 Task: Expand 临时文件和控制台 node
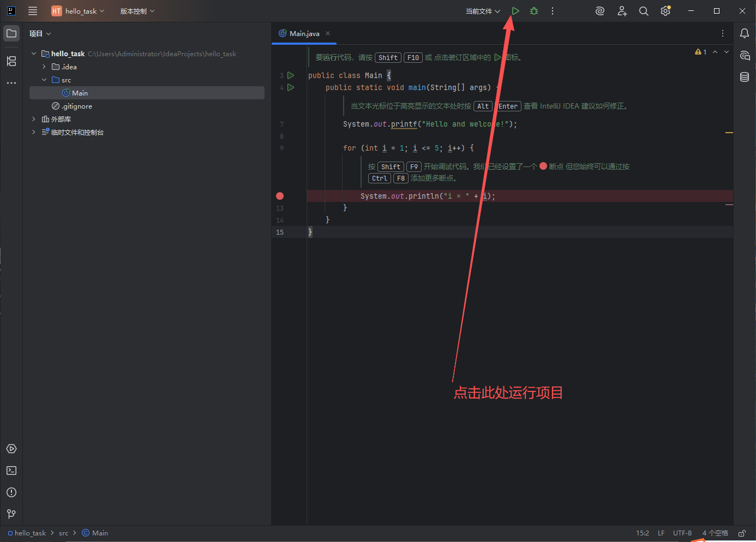pos(34,132)
